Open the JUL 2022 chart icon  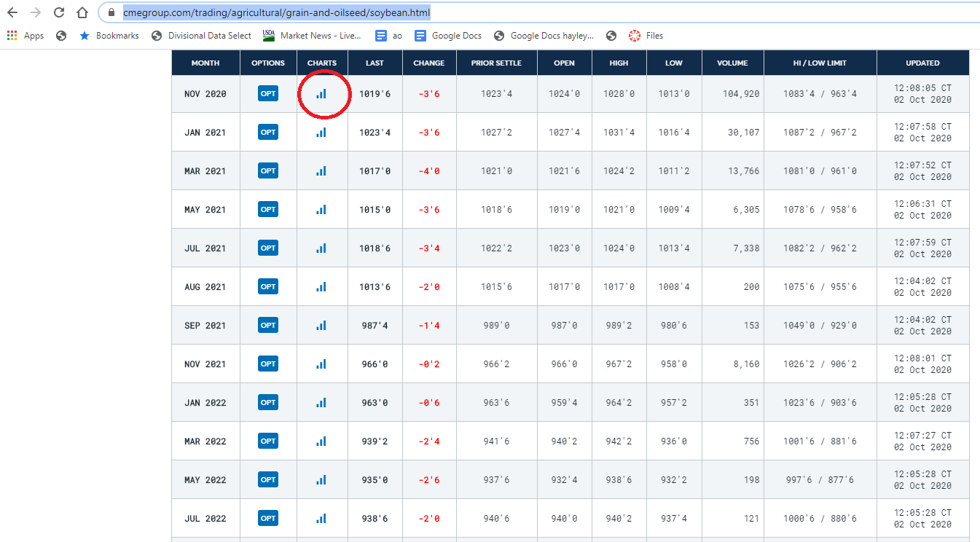coord(321,519)
